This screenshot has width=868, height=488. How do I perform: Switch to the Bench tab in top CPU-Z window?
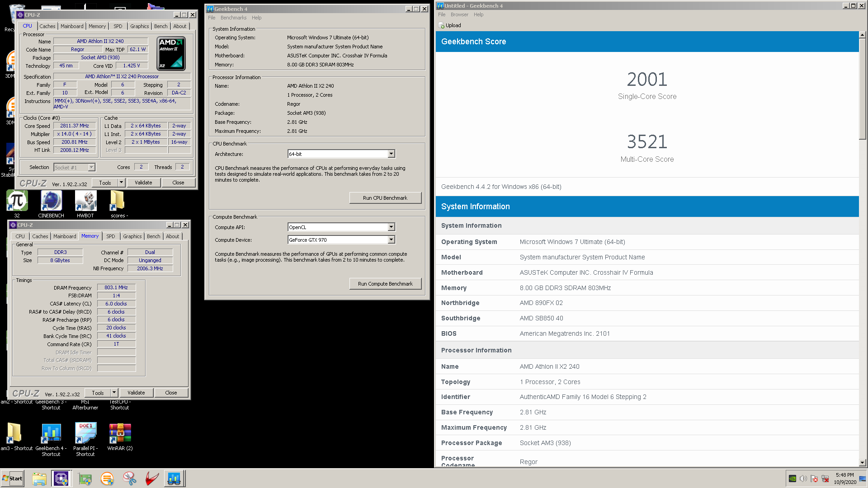[161, 26]
